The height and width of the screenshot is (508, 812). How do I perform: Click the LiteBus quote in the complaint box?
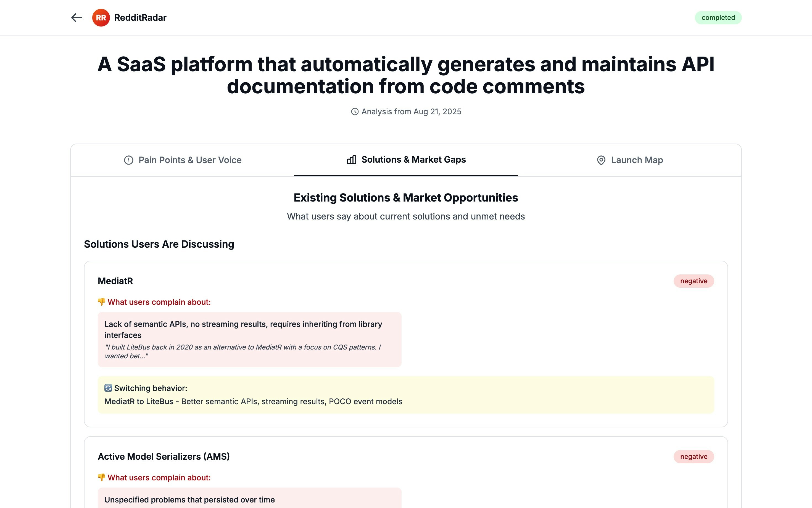coord(243,351)
